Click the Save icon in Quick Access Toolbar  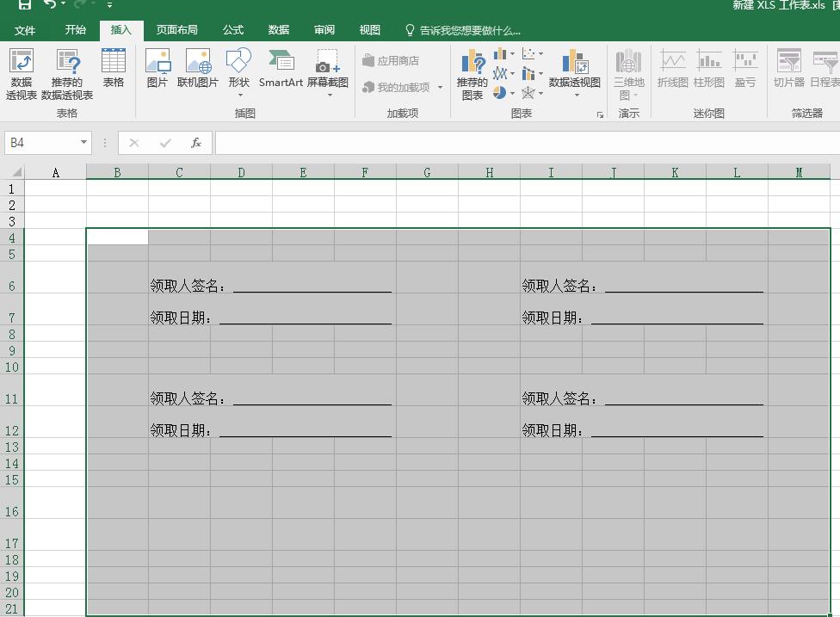(x=24, y=5)
